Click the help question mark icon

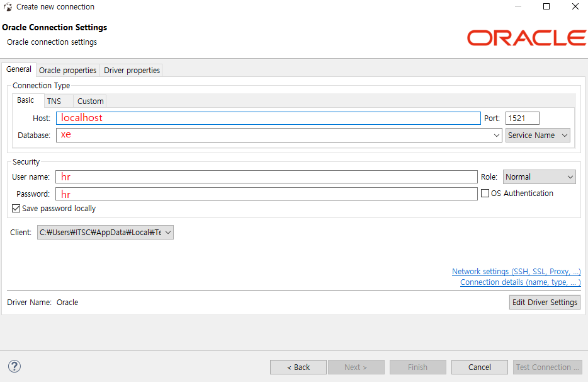(14, 366)
